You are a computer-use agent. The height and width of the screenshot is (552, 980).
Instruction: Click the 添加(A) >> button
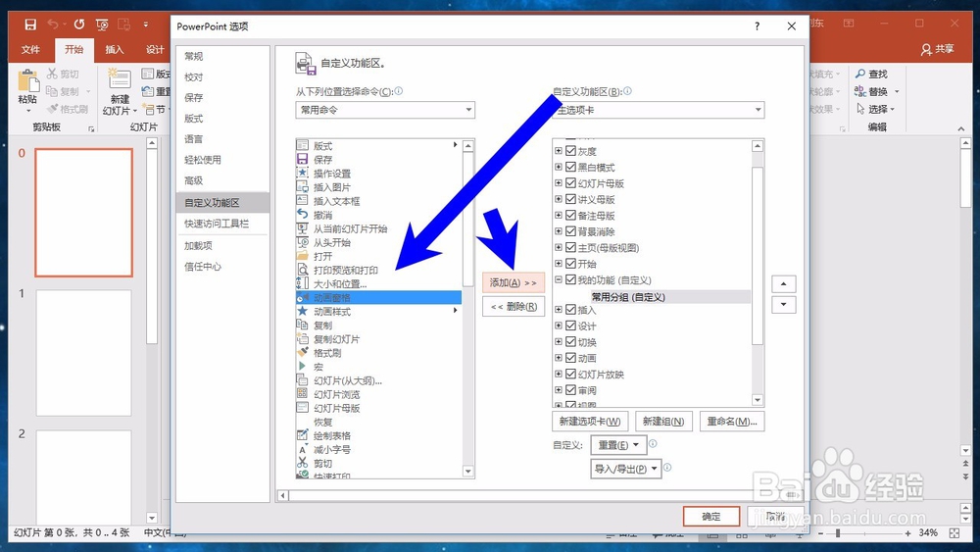514,282
